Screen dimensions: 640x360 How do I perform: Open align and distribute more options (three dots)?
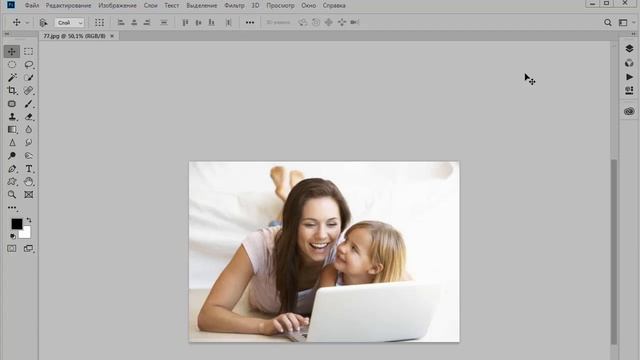coord(250,22)
